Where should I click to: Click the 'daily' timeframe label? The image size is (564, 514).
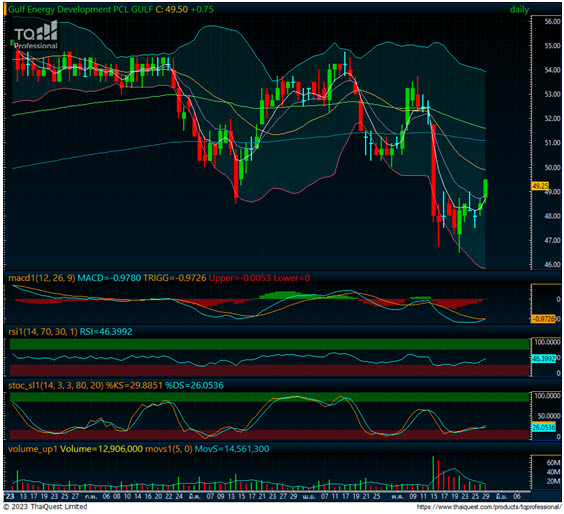point(519,10)
